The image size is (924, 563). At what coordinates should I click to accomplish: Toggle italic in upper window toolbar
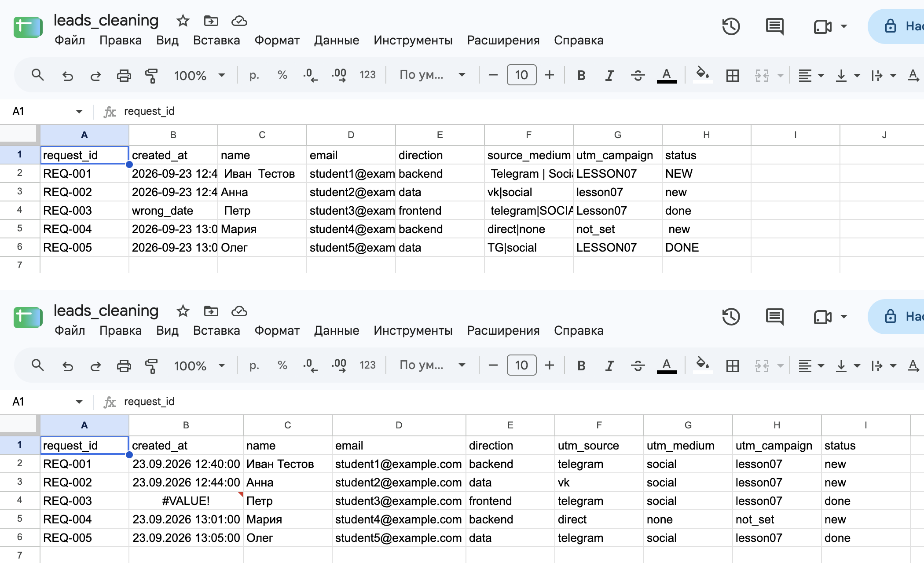tap(609, 76)
